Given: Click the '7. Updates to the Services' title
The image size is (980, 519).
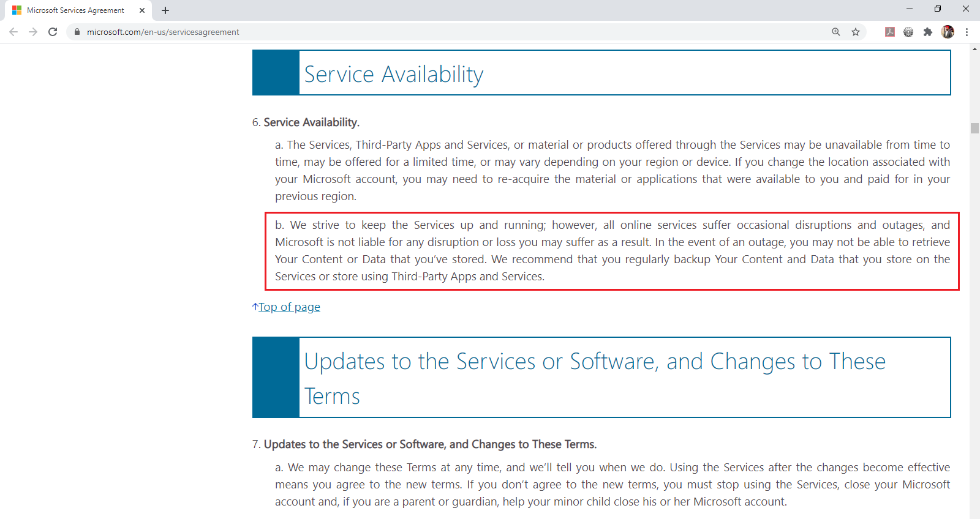Looking at the screenshot, I should click(x=424, y=444).
